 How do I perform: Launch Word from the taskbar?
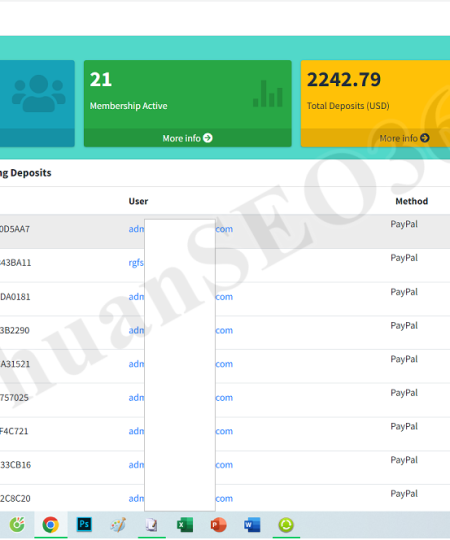tap(252, 525)
